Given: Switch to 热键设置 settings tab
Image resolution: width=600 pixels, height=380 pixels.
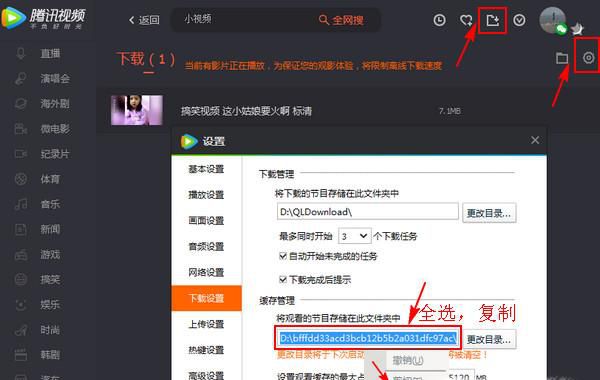Looking at the screenshot, I should click(x=206, y=350).
